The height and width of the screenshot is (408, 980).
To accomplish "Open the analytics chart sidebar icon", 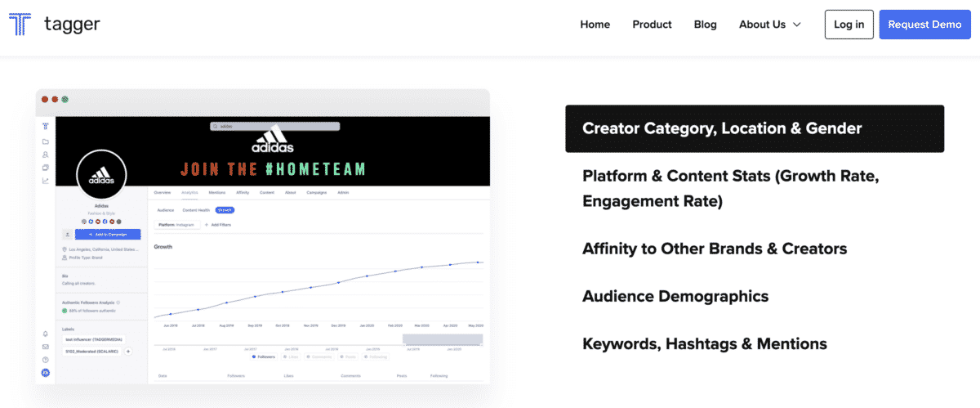I will point(46,181).
